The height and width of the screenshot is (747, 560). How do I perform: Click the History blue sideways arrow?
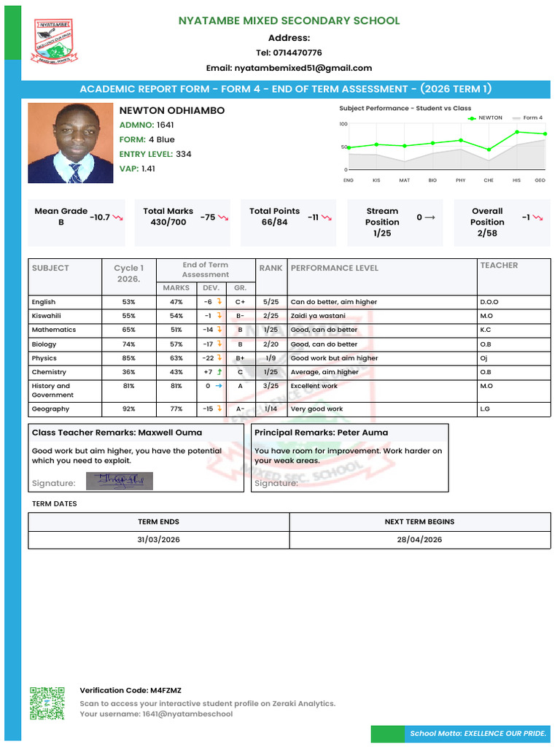219,386
